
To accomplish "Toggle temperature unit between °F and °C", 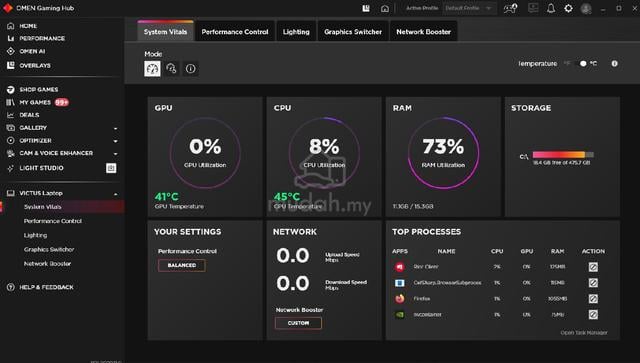I will coord(582,64).
